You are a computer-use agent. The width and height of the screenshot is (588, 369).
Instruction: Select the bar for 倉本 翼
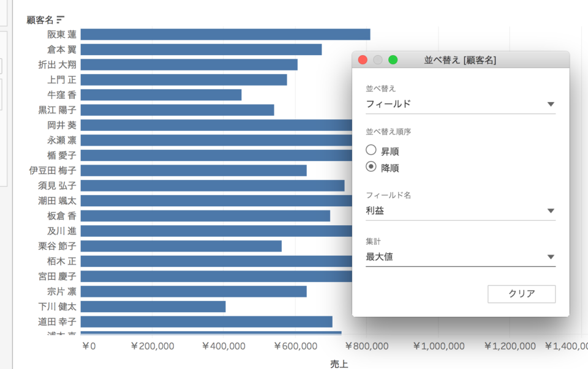coord(202,49)
